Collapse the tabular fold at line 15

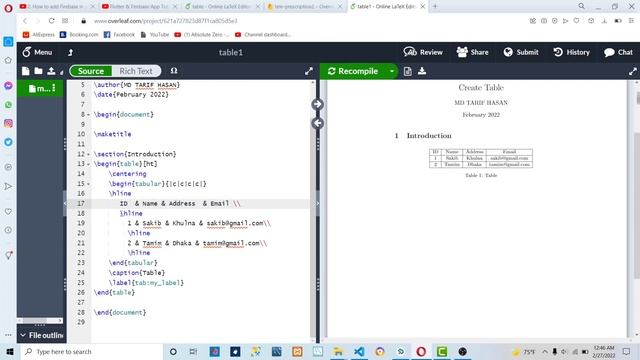(89, 184)
